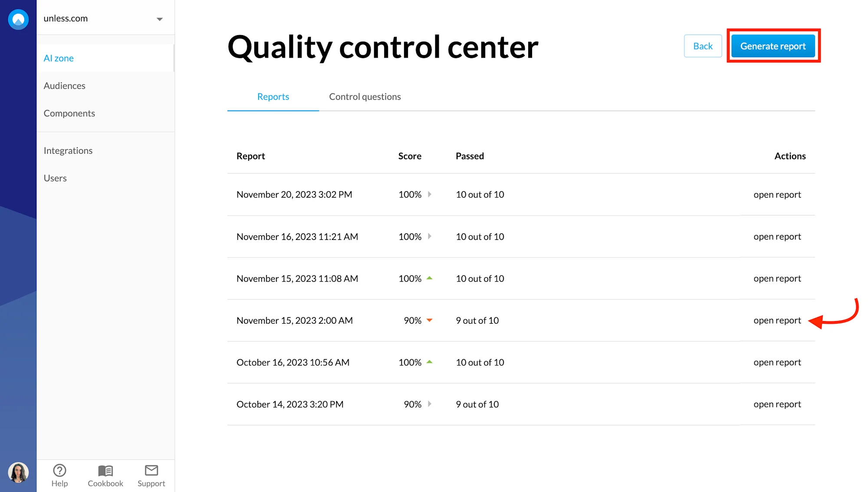The image size is (868, 492).
Task: Select the Reports tab
Action: (x=273, y=96)
